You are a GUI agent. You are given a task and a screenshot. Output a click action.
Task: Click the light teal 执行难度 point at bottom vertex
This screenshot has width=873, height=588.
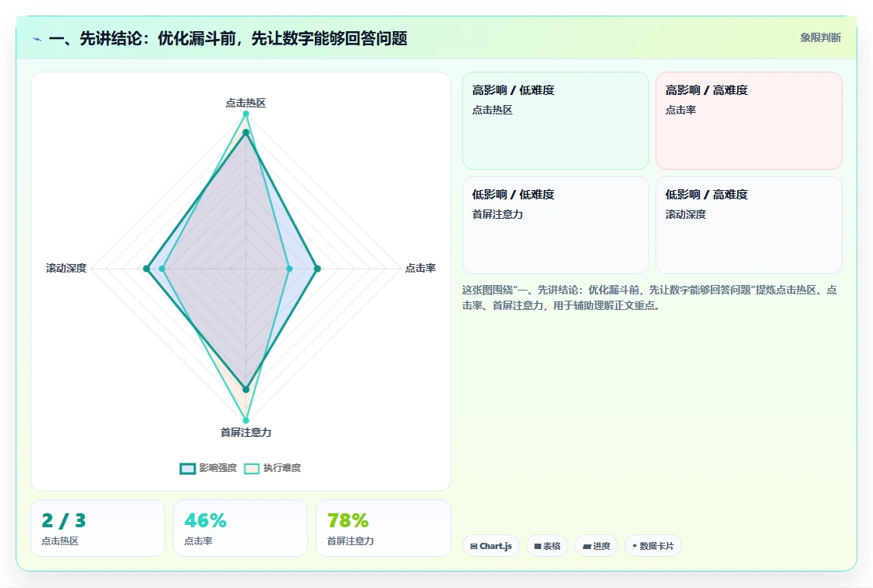(x=246, y=421)
